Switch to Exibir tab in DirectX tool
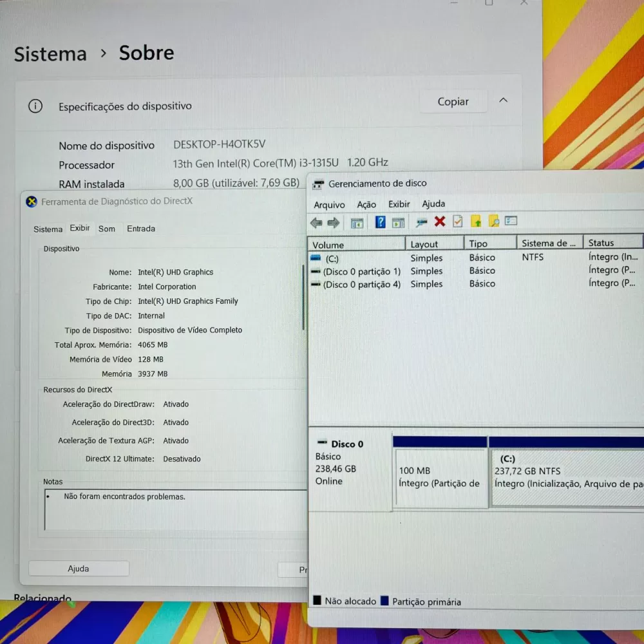Image resolution: width=644 pixels, height=644 pixels. (x=80, y=228)
